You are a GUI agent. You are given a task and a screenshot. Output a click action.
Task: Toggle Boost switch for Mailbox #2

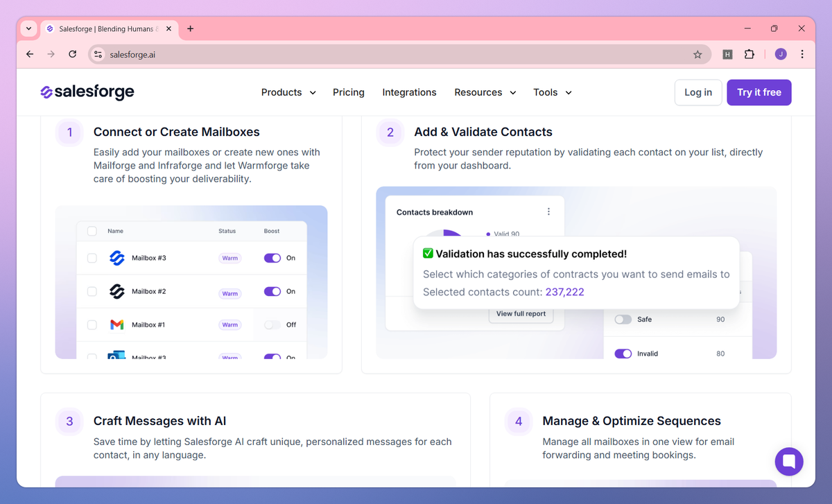click(272, 291)
